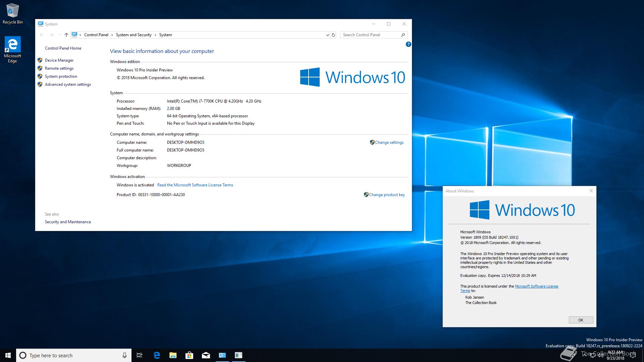Screen dimensions: 644x362
Task: Click the System window title bar icon
Action: tap(41, 24)
